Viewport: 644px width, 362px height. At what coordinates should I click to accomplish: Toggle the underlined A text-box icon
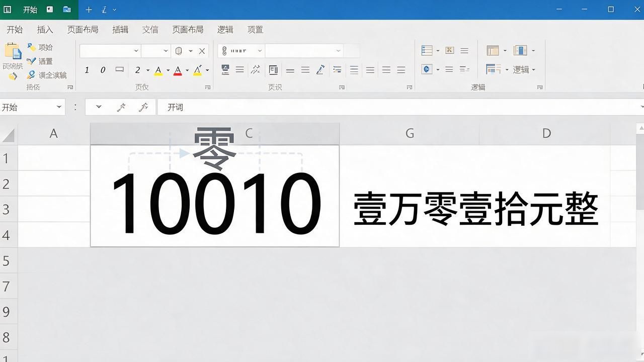point(225,69)
